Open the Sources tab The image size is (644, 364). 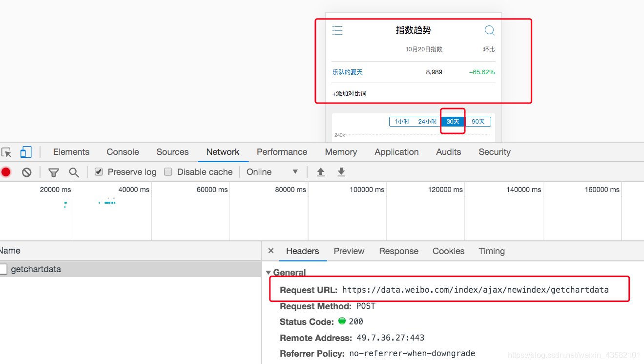pos(172,152)
